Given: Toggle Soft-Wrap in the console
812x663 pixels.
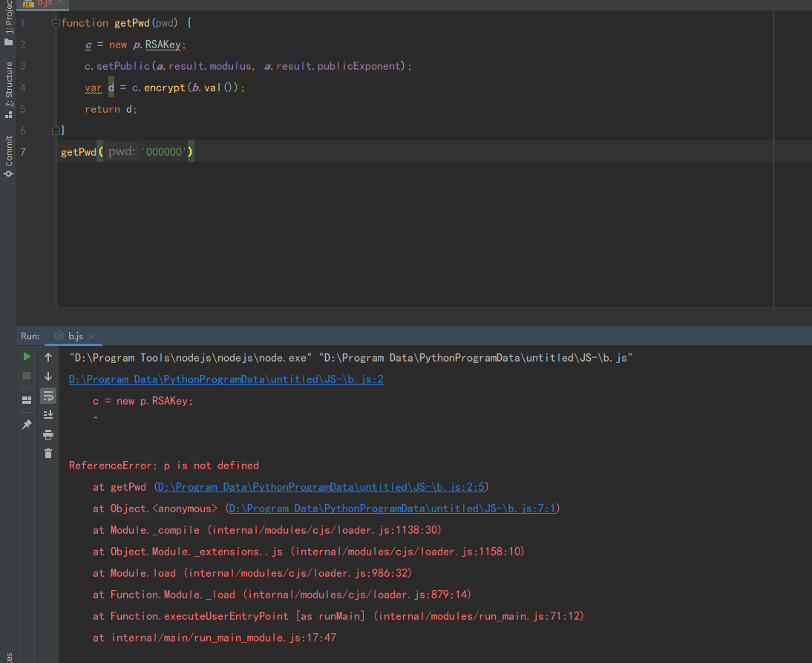Looking at the screenshot, I should tap(48, 396).
